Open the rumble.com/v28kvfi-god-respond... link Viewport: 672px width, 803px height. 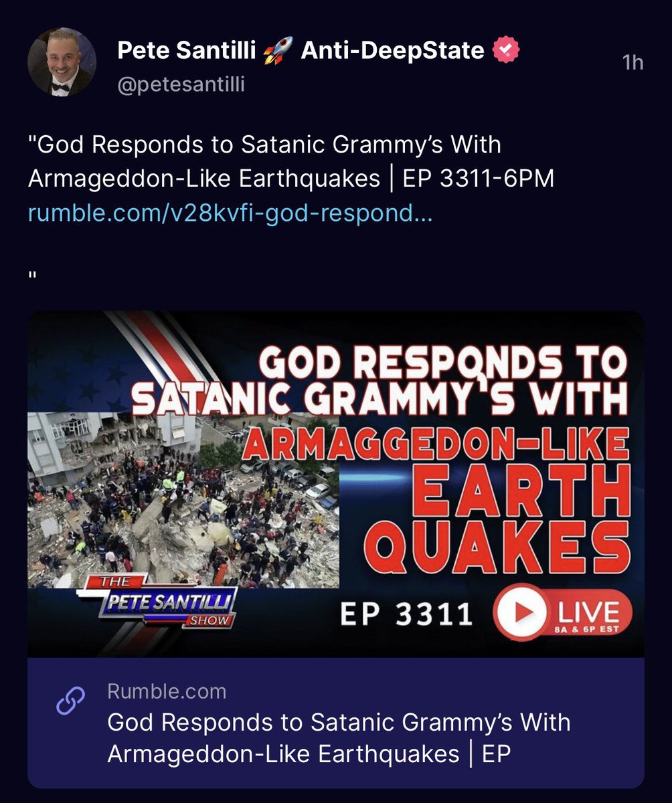coord(230,213)
